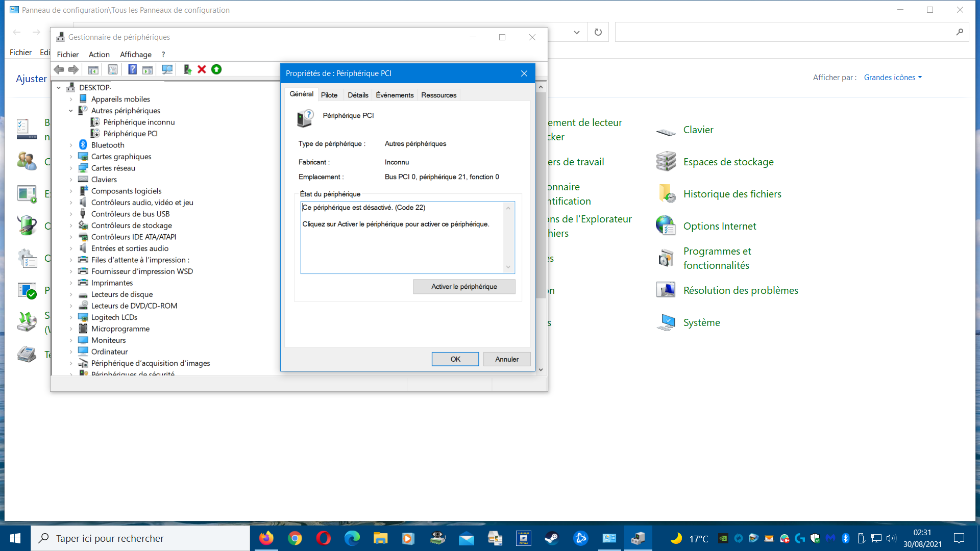Click the scan for hardware changes icon
This screenshot has width=980, height=551.
[x=167, y=69]
